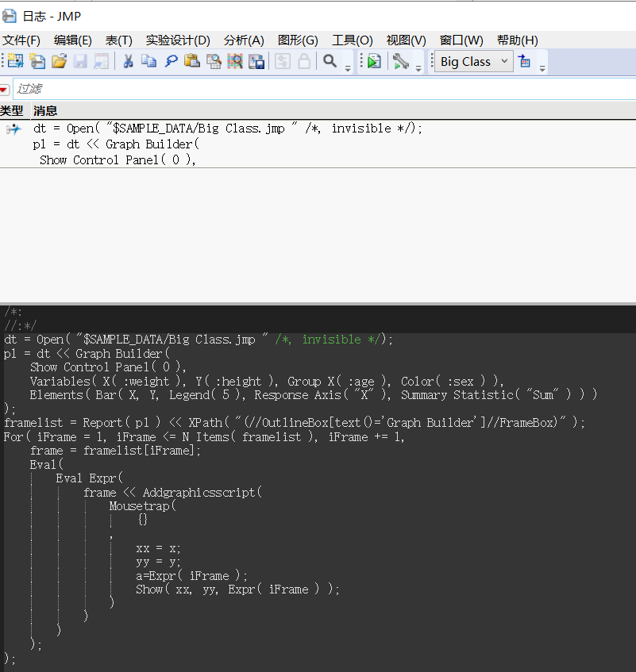The width and height of the screenshot is (636, 672).
Task: Click into the 过滤 filter field
Action: tap(324, 89)
